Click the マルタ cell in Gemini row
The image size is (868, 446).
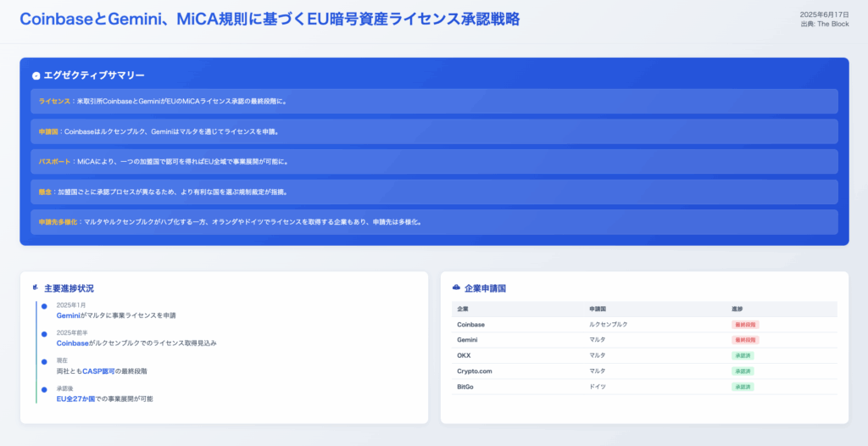click(x=598, y=340)
